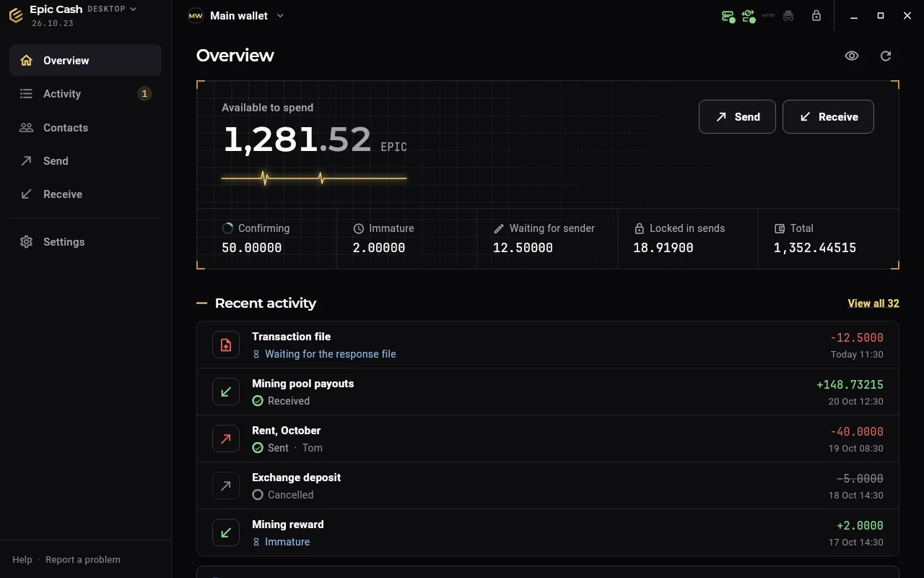The width and height of the screenshot is (924, 578).
Task: Click Report a problem link
Action: coord(83,559)
